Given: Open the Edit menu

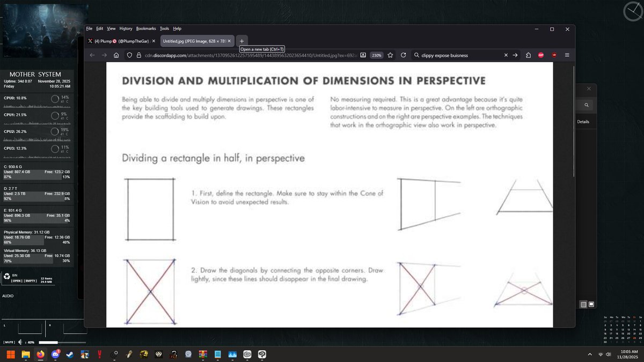Looking at the screenshot, I should pyautogui.click(x=100, y=28).
